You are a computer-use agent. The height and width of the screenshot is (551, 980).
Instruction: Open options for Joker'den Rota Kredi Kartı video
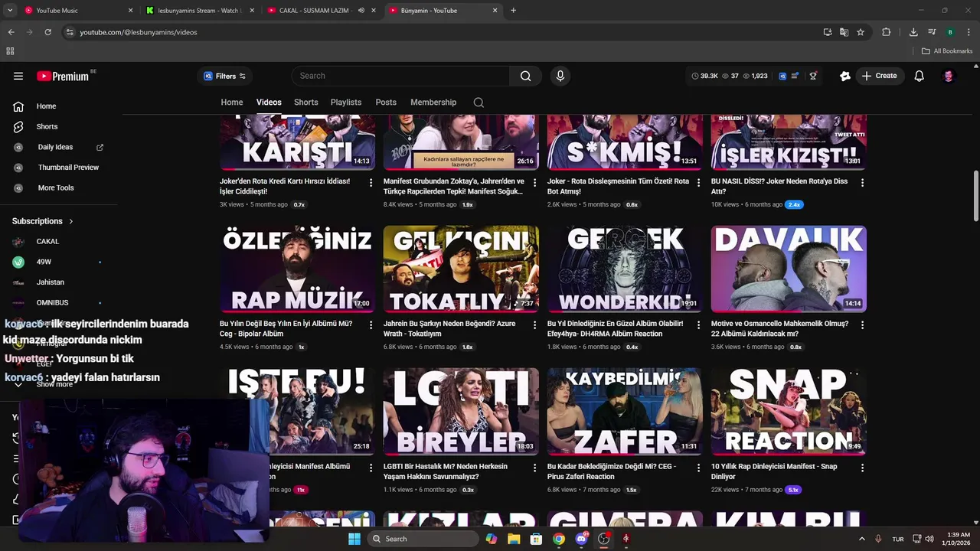point(371,183)
